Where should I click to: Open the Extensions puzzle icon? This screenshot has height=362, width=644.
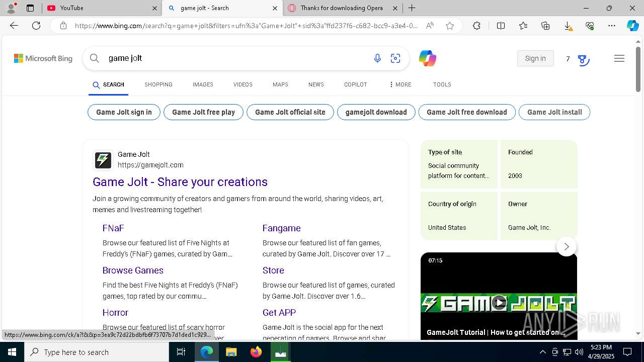click(x=476, y=26)
